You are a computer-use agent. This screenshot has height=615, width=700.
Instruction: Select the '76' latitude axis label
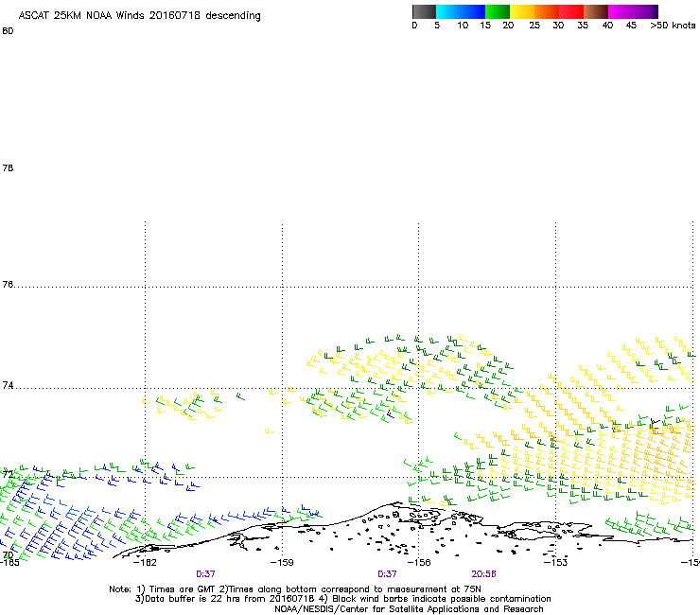[x=8, y=284]
